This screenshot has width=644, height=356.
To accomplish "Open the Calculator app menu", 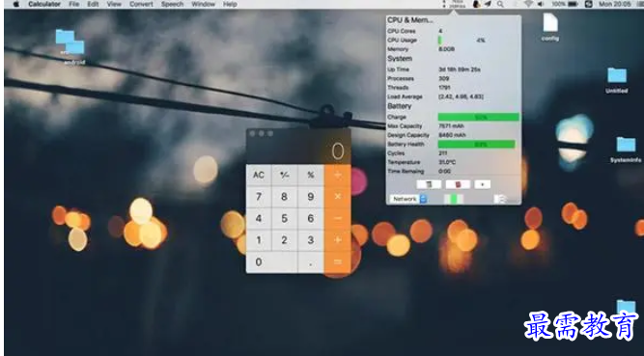I will [x=44, y=4].
